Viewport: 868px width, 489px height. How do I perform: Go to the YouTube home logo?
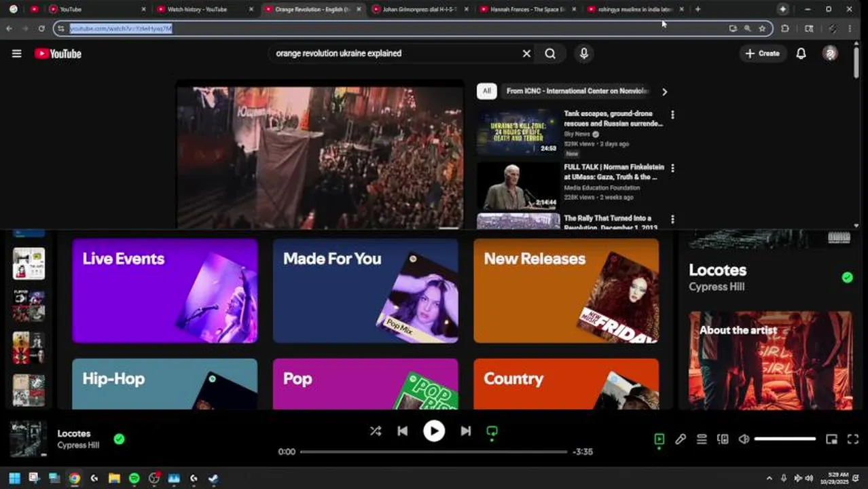(x=58, y=54)
